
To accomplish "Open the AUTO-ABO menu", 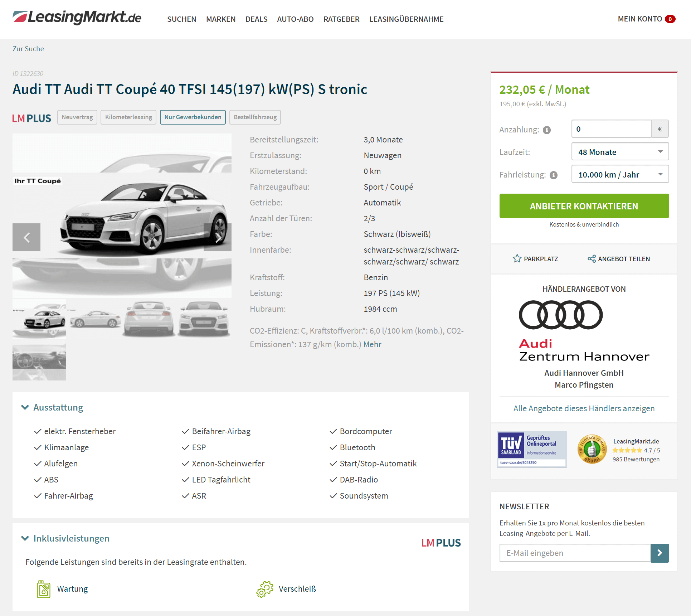I will pos(295,19).
